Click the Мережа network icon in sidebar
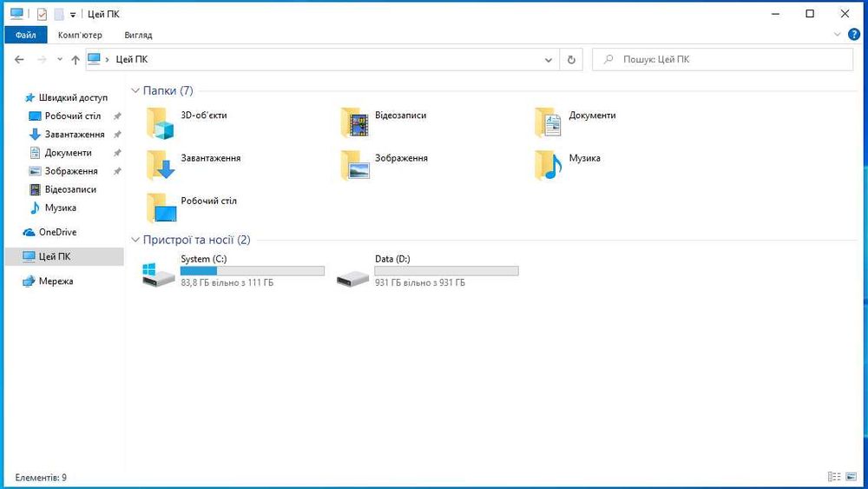The image size is (868, 489). (x=29, y=281)
